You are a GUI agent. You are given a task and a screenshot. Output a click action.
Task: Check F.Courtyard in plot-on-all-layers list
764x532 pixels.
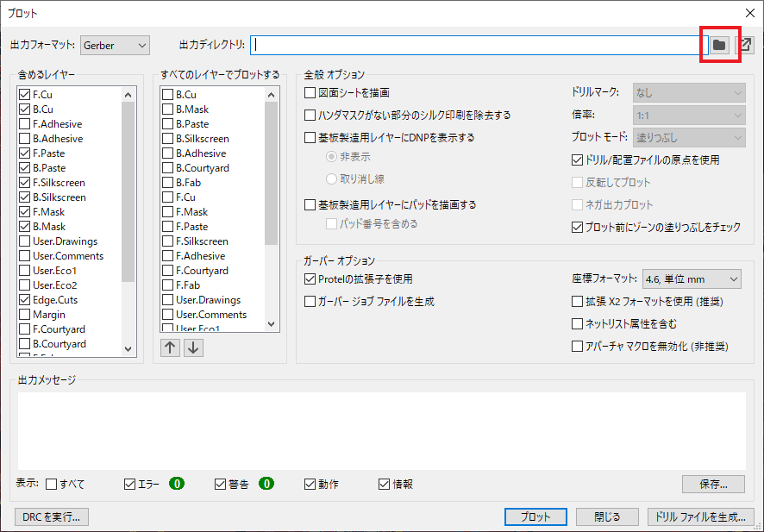(167, 271)
